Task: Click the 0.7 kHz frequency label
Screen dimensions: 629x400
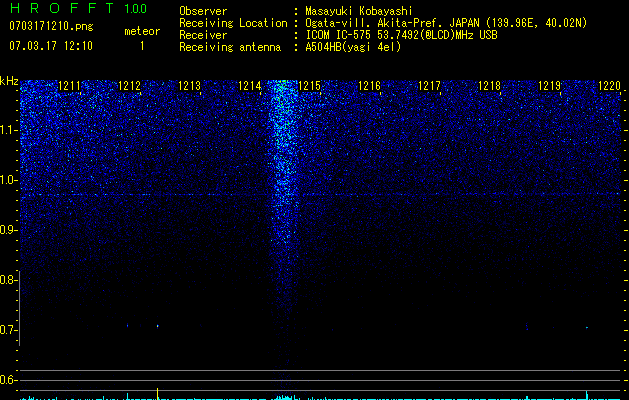Action: (x=8, y=330)
